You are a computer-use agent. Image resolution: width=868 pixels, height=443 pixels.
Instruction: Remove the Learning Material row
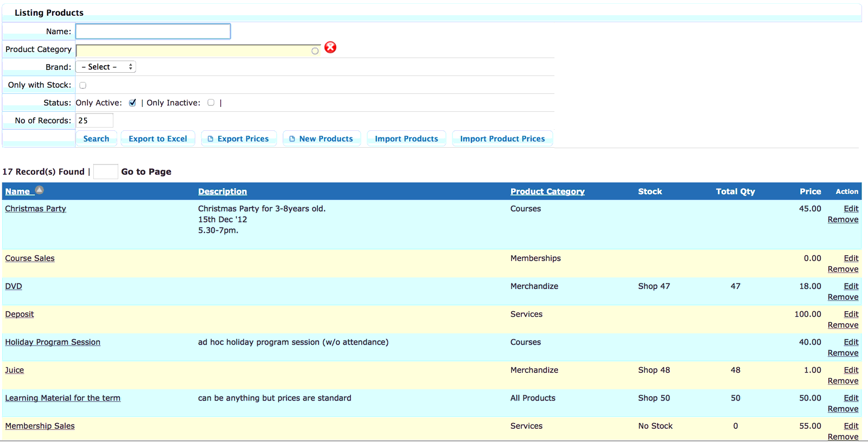click(x=843, y=409)
